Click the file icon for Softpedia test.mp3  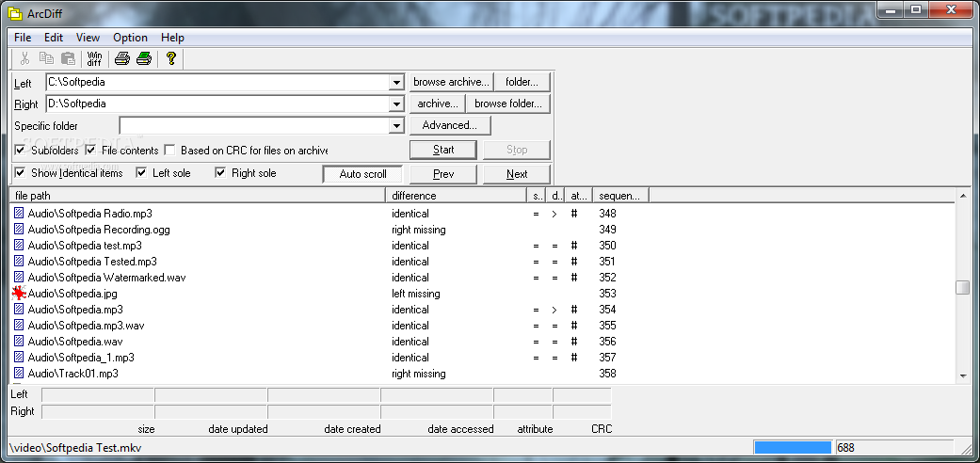click(19, 246)
